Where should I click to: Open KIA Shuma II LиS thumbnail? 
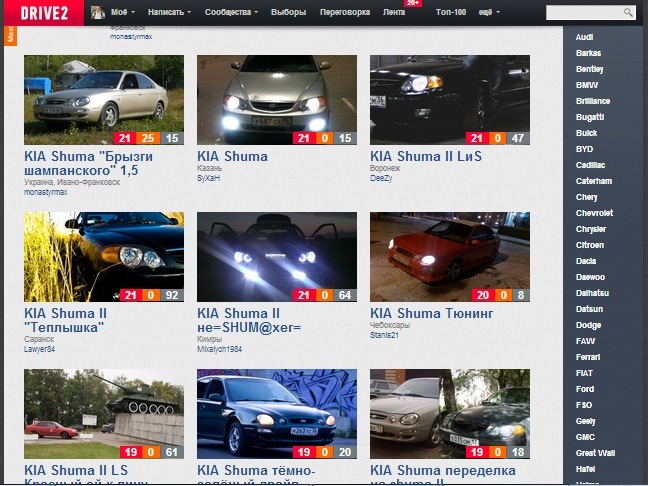[x=450, y=100]
